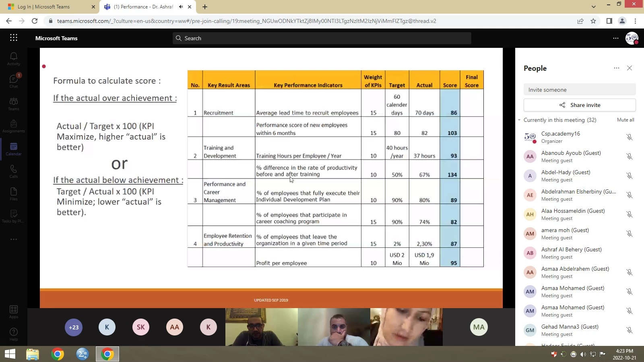Screen dimensions: 644x362
Task: Open the Teams section icon
Action: (x=14, y=103)
